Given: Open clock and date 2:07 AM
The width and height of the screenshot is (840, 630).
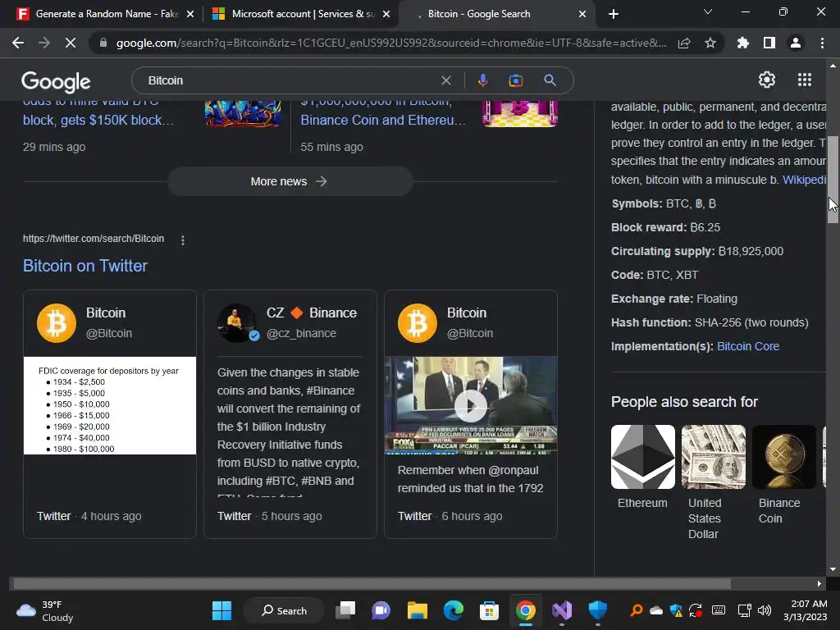Looking at the screenshot, I should tap(806, 610).
